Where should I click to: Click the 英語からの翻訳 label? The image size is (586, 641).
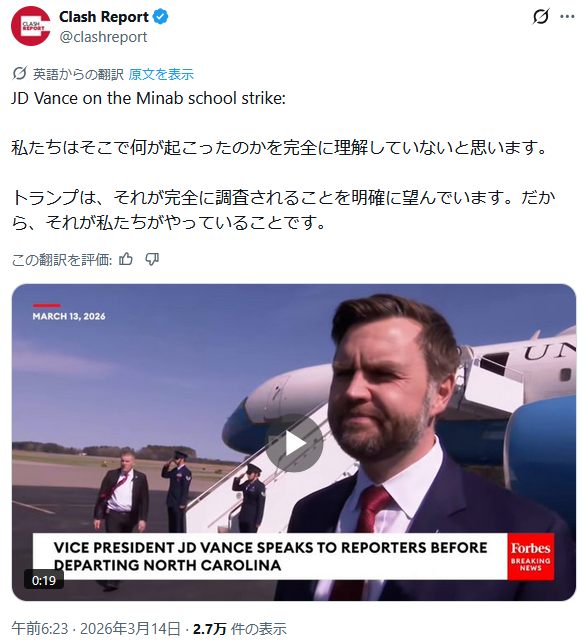click(78, 74)
